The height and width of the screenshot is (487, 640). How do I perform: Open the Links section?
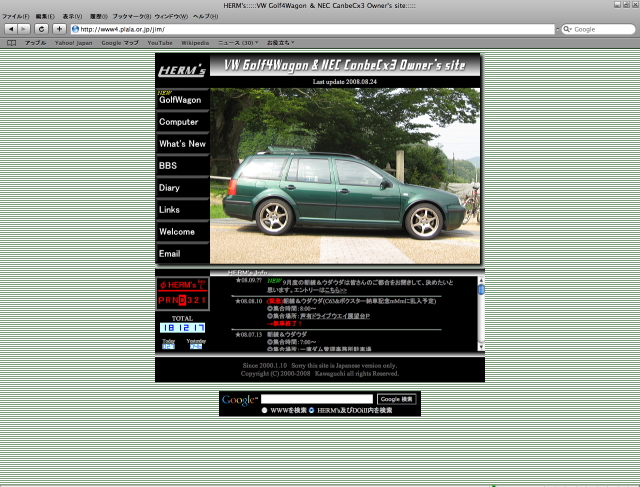tap(182, 209)
